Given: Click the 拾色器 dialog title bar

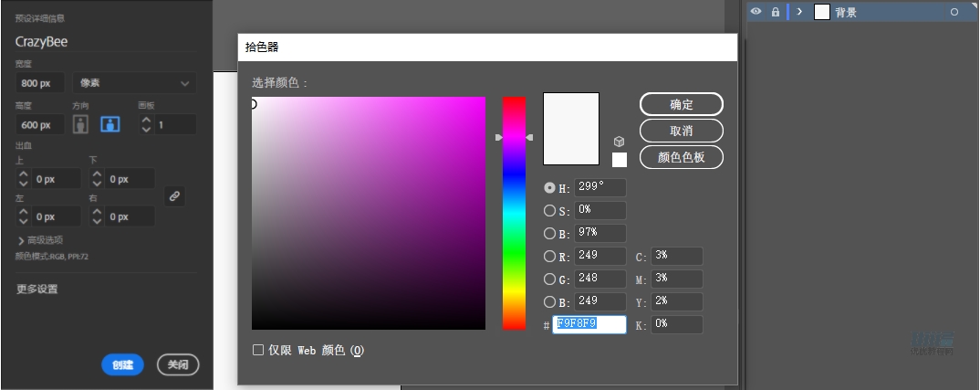Looking at the screenshot, I should [487, 47].
